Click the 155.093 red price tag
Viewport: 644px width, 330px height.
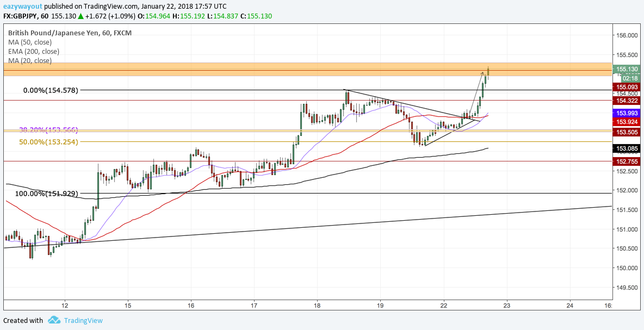tap(626, 87)
